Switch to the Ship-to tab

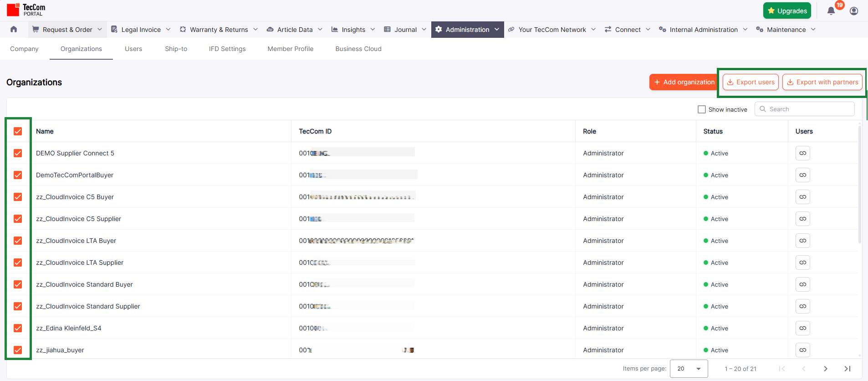[x=176, y=49]
